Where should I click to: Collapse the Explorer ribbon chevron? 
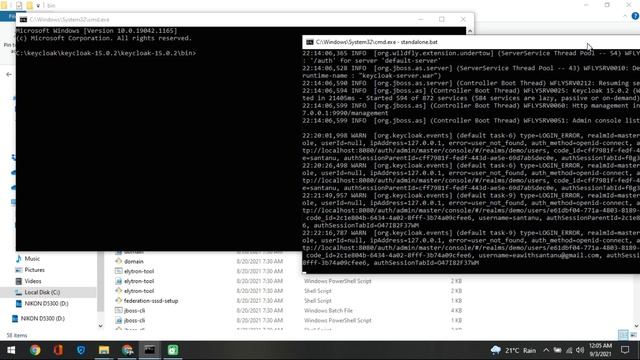[x=625, y=16]
